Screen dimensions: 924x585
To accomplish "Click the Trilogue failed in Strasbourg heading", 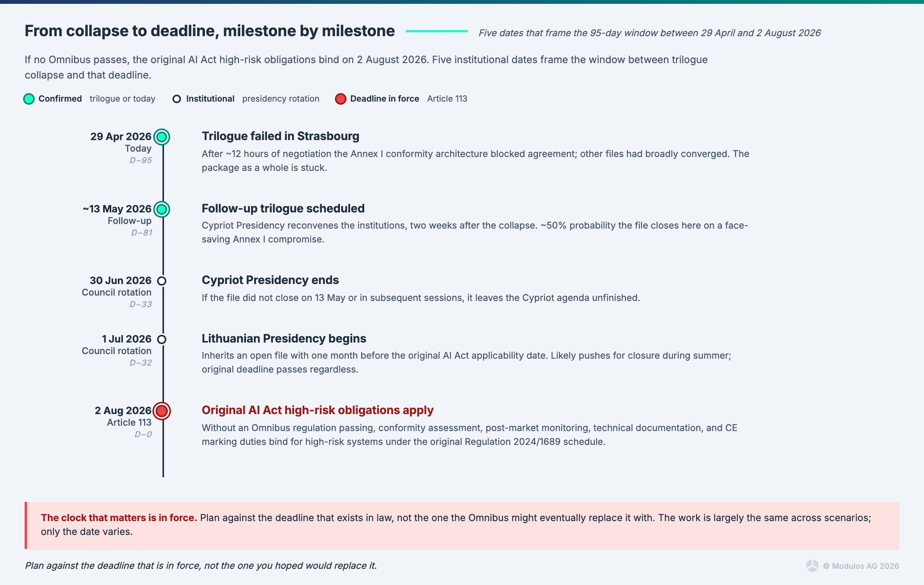I will click(280, 136).
